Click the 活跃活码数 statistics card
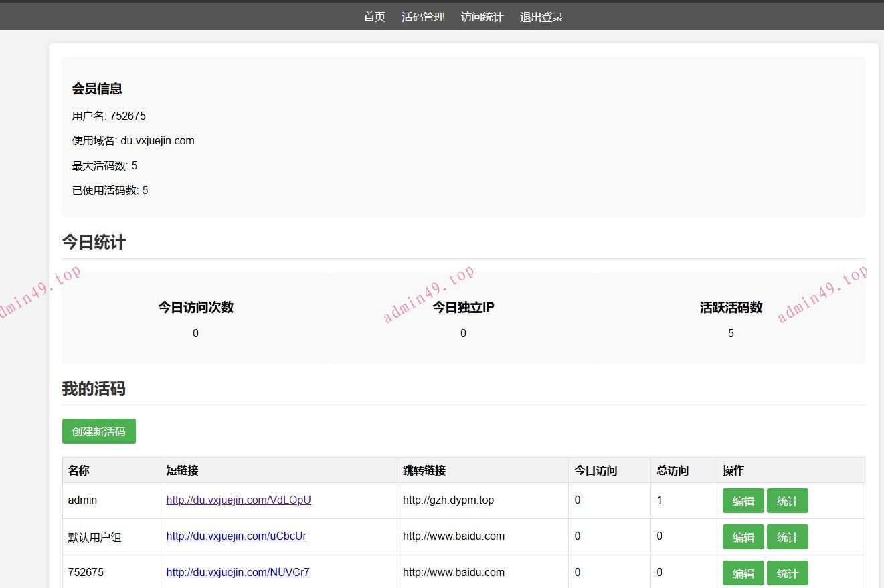The width and height of the screenshot is (884, 588). coord(731,318)
